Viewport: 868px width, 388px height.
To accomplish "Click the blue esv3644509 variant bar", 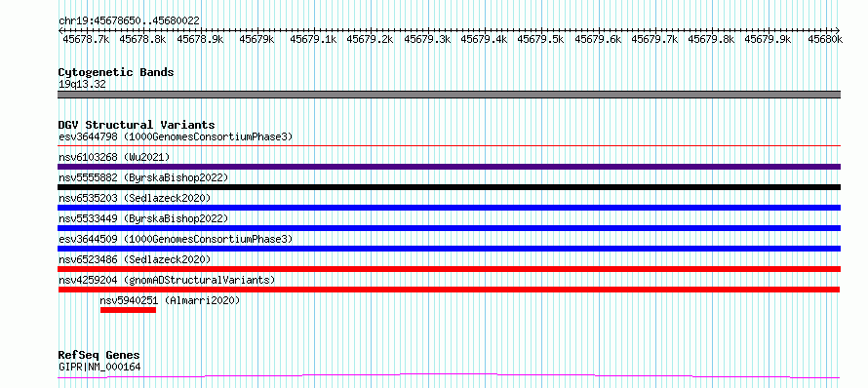I will (449, 249).
